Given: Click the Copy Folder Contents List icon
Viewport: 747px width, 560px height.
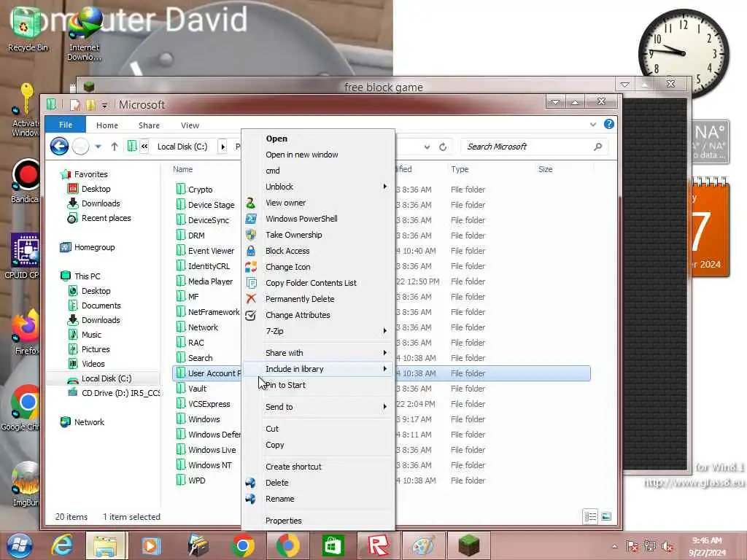Looking at the screenshot, I should [251, 284].
